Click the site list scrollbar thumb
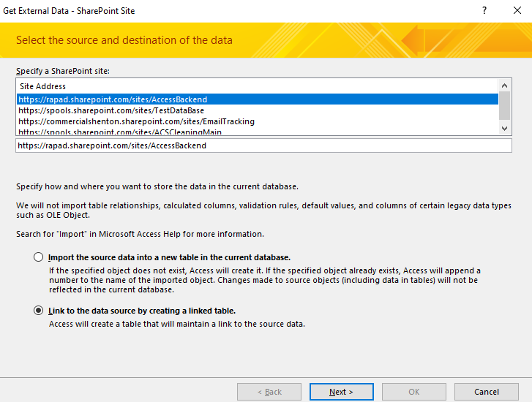The image size is (532, 402). pyautogui.click(x=504, y=105)
